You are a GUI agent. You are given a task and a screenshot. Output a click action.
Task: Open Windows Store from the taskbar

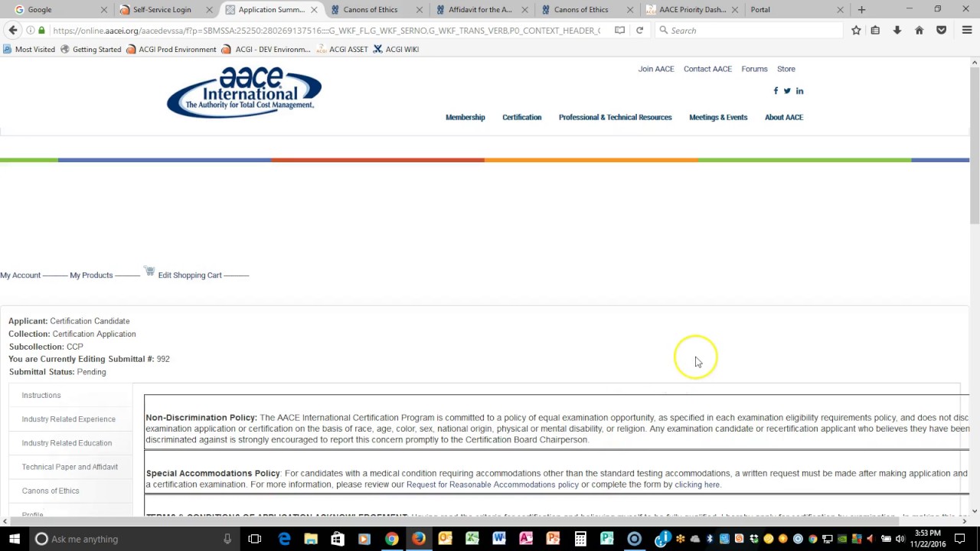click(x=338, y=539)
